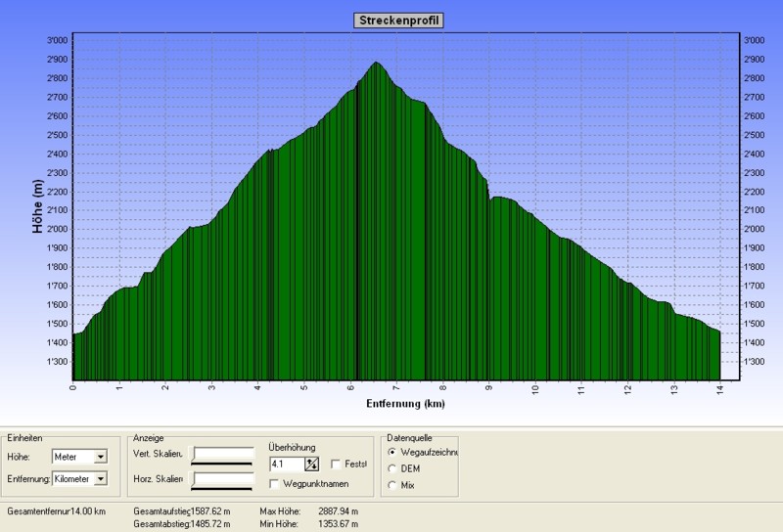
Task: Click the 2'000 label on left height axis
Action: tap(56, 229)
